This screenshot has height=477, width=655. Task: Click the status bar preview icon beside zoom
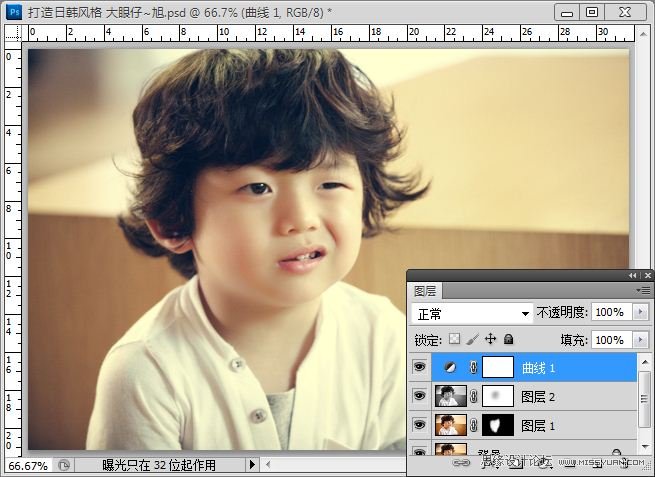click(x=63, y=465)
